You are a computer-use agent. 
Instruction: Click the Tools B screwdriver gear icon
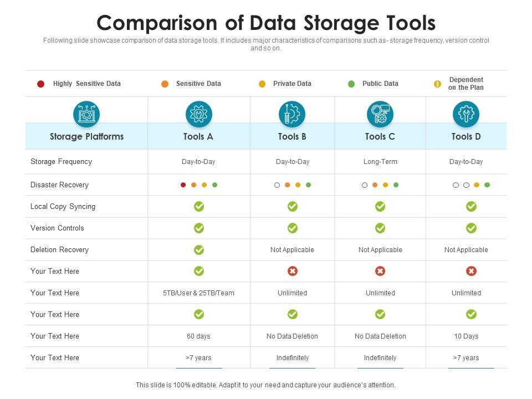292,114
